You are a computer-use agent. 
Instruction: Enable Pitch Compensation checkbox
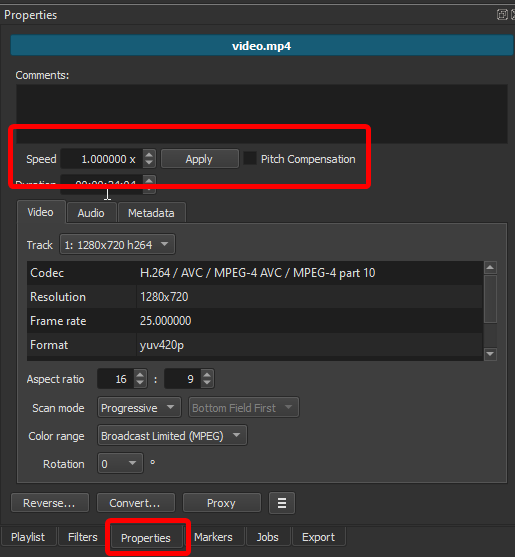(250, 158)
